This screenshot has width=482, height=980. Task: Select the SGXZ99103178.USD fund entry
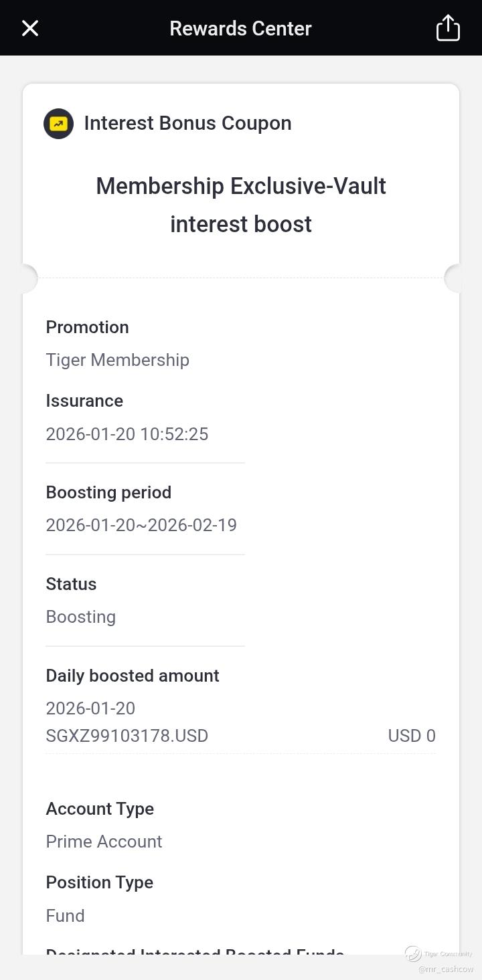[127, 736]
